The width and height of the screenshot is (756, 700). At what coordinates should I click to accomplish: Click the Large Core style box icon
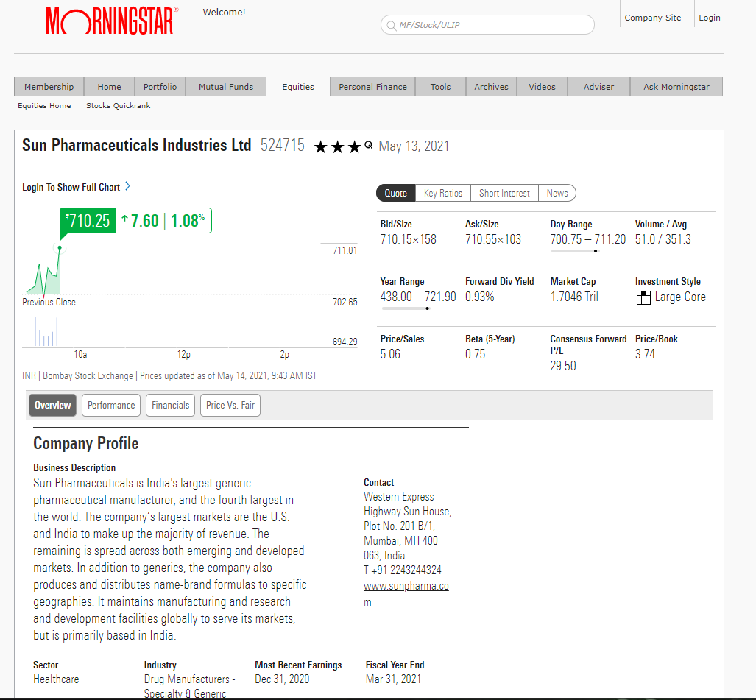(643, 298)
